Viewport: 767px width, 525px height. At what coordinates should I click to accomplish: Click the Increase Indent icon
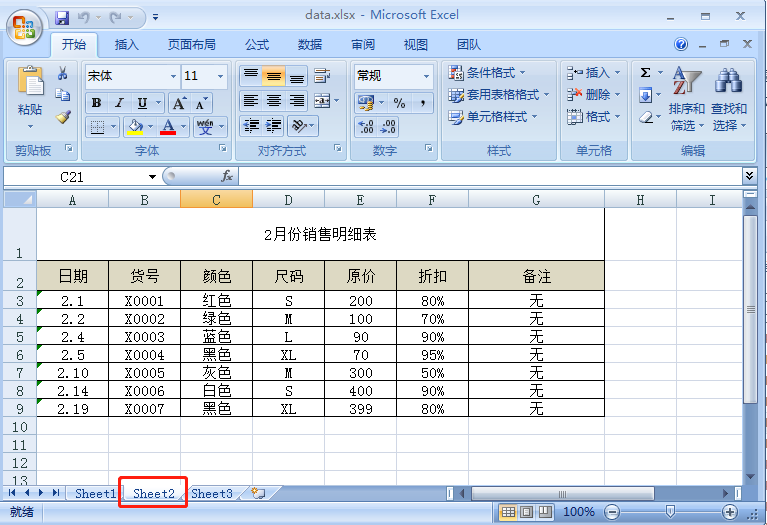click(273, 126)
